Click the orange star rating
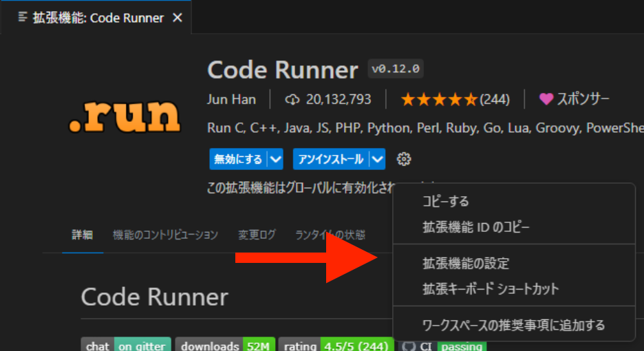The height and width of the screenshot is (351, 644). [438, 100]
